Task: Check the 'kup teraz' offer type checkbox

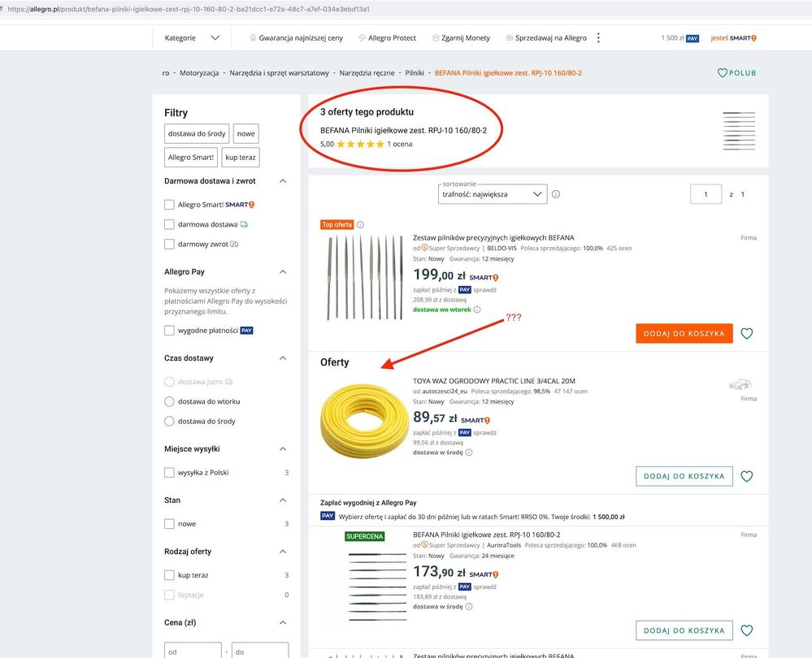Action: (169, 574)
